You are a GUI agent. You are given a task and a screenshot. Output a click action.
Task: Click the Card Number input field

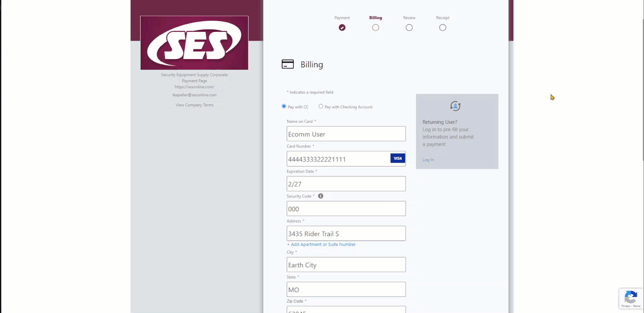click(346, 159)
